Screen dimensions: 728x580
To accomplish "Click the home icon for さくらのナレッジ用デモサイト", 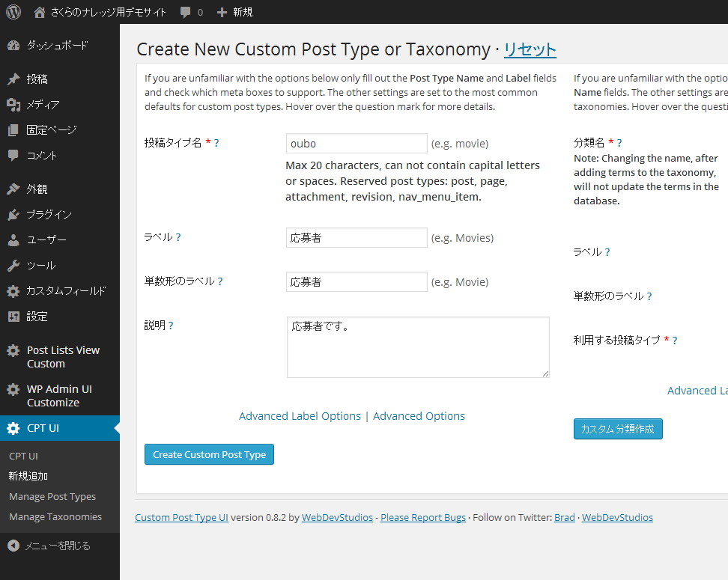I will pyautogui.click(x=40, y=12).
